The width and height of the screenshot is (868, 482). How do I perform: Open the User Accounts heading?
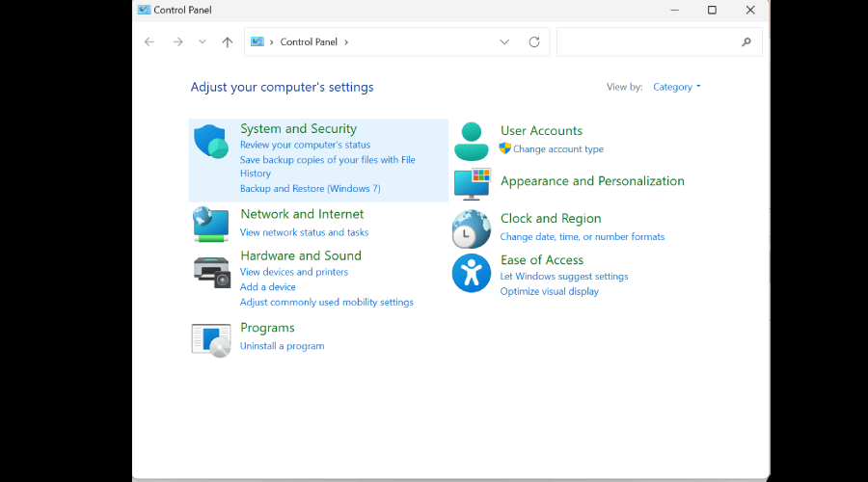coord(541,130)
